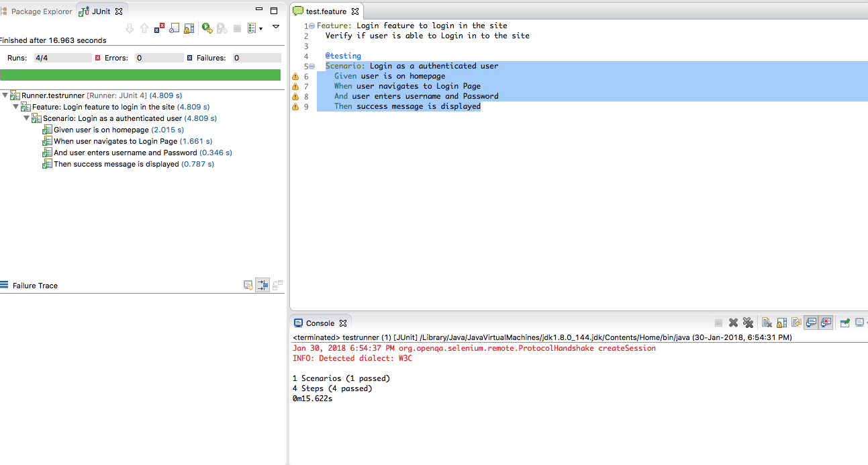The width and height of the screenshot is (868, 465).
Task: Remove the terminated testrunner launch
Action: click(x=733, y=323)
